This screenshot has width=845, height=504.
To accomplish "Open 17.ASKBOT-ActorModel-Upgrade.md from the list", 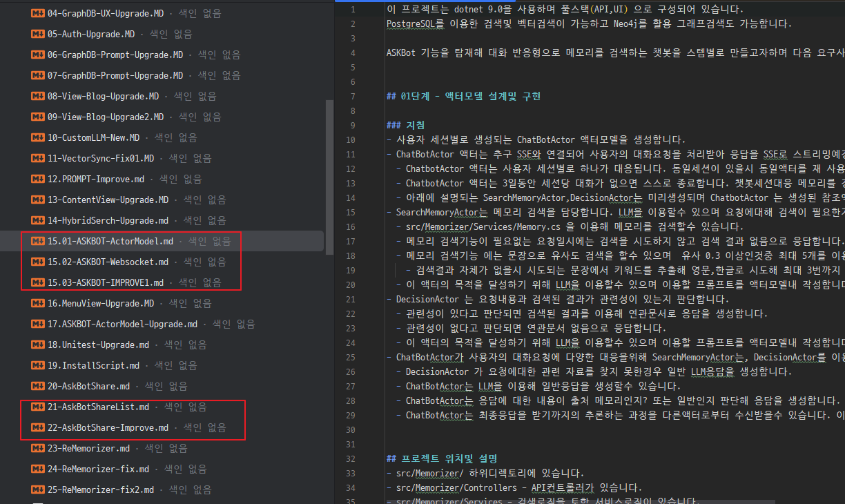I will [x=122, y=324].
